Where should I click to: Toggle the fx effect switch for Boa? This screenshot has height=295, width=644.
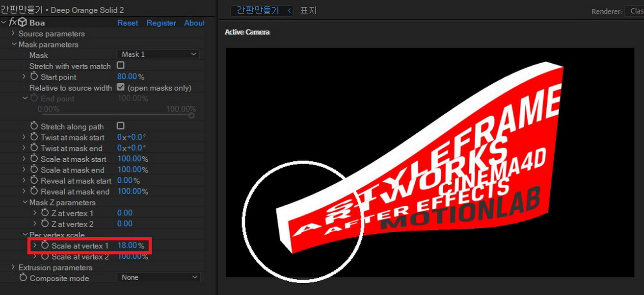[x=13, y=23]
